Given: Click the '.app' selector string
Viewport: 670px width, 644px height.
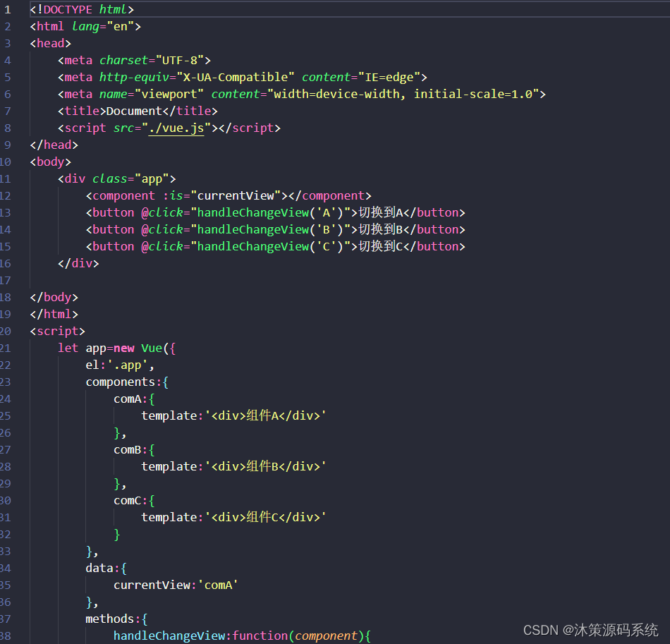Looking at the screenshot, I should point(128,365).
